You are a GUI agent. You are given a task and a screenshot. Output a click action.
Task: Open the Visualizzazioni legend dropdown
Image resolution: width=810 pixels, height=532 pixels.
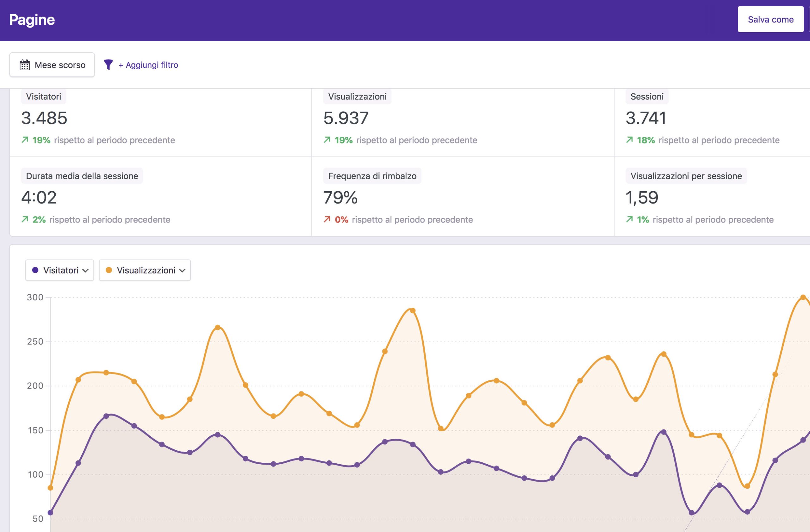click(x=183, y=271)
